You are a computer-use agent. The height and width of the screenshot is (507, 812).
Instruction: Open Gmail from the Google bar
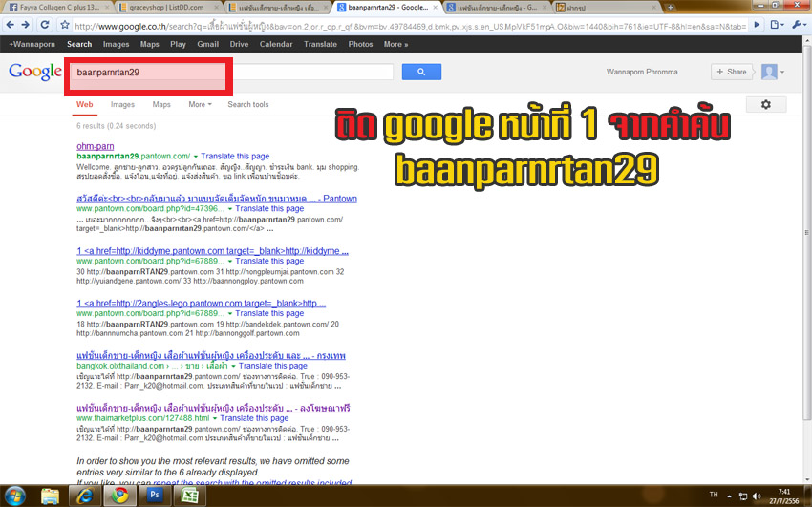207,45
